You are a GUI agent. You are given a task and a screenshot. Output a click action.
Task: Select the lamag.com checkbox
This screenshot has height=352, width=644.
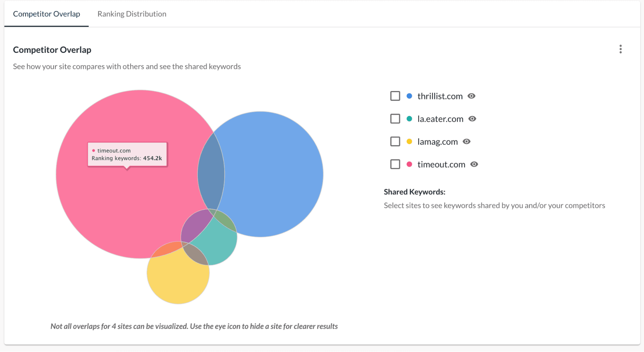(x=395, y=141)
